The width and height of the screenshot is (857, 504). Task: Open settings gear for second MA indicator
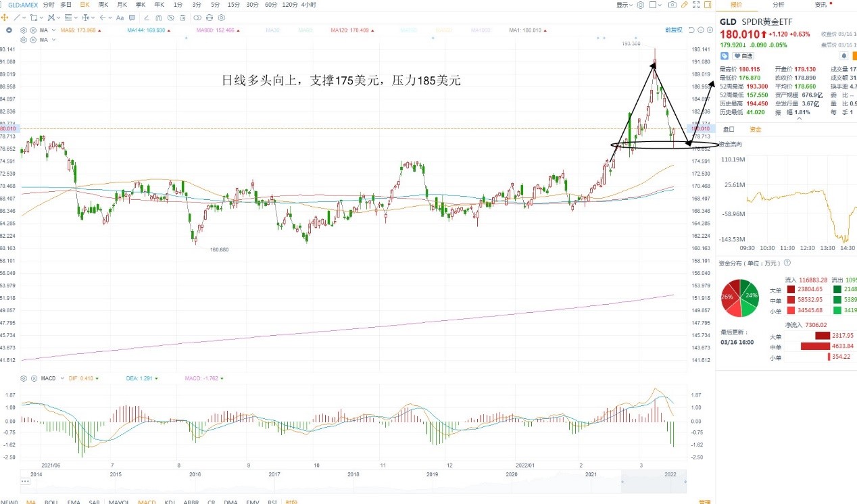(x=24, y=40)
